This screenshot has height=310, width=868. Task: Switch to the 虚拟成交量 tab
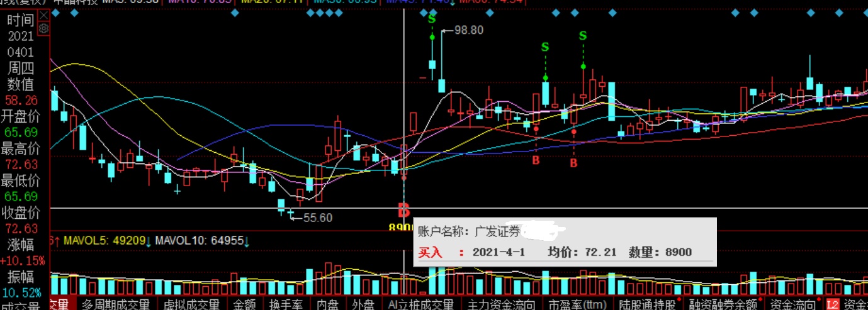(x=192, y=304)
